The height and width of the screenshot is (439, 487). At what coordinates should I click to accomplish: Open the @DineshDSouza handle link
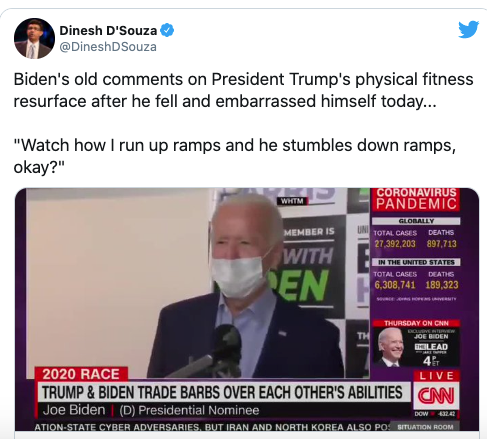click(x=108, y=47)
